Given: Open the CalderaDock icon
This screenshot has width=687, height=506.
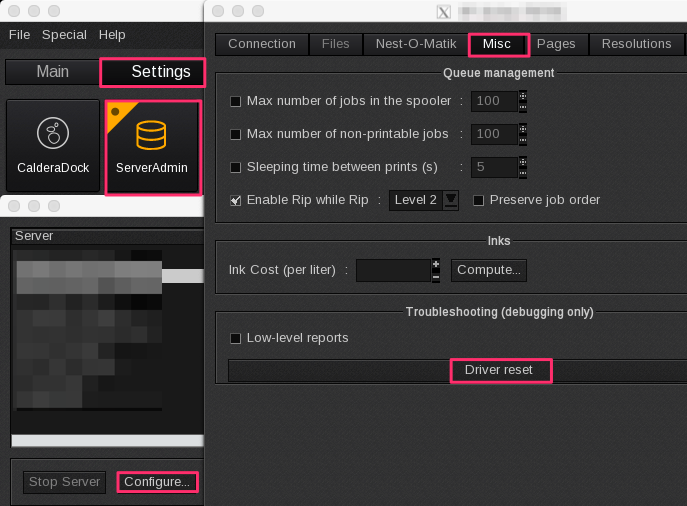Looking at the screenshot, I should [52, 146].
